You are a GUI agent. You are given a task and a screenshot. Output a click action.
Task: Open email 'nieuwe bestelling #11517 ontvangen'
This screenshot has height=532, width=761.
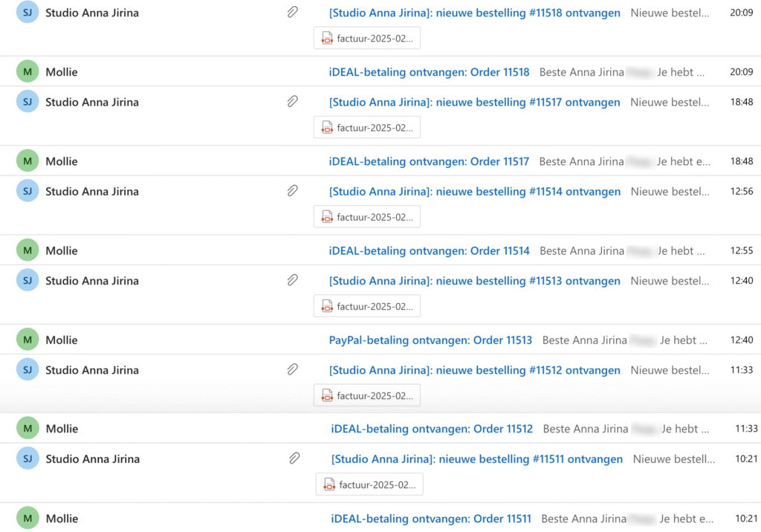[474, 102]
